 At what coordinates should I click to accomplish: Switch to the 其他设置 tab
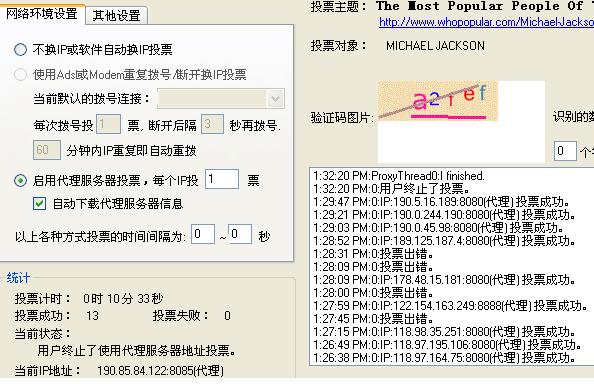(116, 16)
